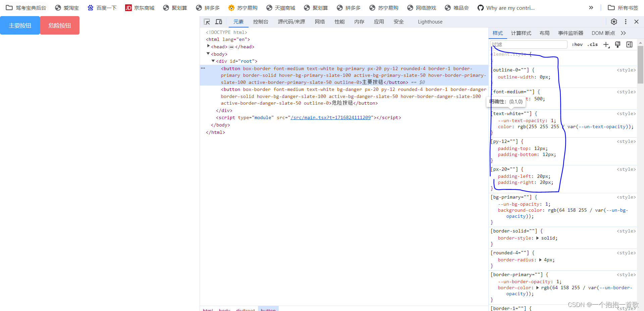
Task: Open 驾考宝典后台 bookmark folder
Action: (26, 8)
